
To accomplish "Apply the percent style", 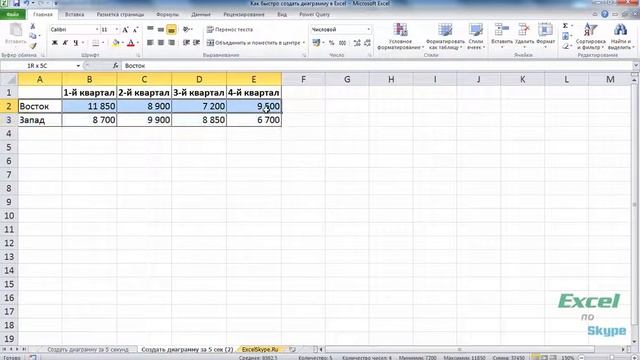I will pyautogui.click(x=331, y=43).
